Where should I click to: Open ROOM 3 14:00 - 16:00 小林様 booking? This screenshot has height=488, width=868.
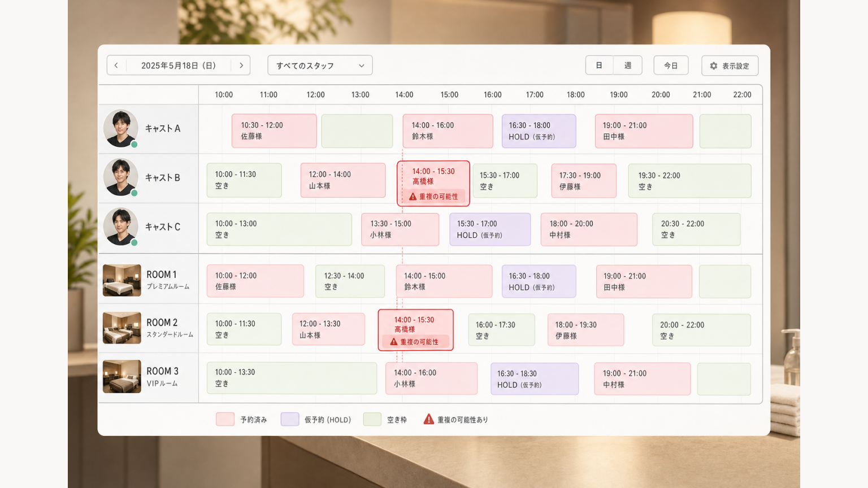click(432, 378)
